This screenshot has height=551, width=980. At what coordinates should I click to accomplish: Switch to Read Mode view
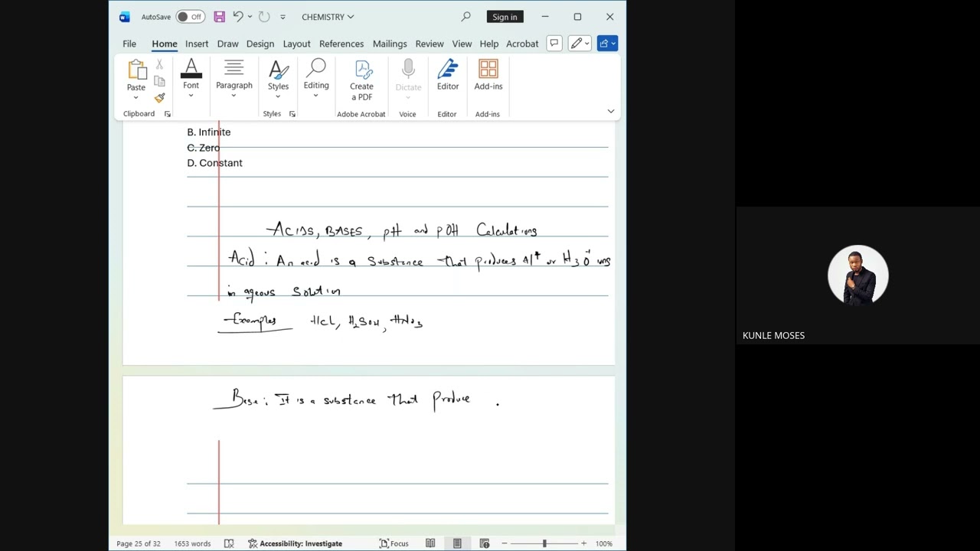[430, 543]
